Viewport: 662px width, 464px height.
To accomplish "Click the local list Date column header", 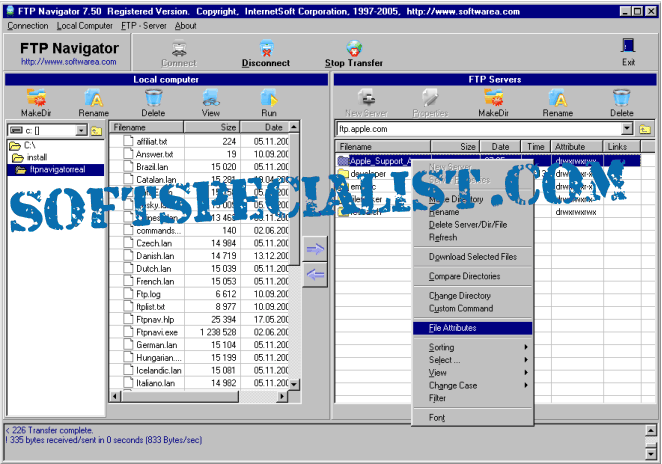I will click(265, 127).
